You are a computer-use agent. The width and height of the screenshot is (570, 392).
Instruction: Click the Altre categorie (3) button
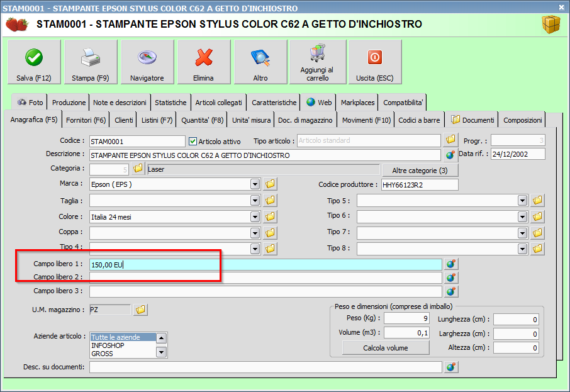[x=420, y=170]
